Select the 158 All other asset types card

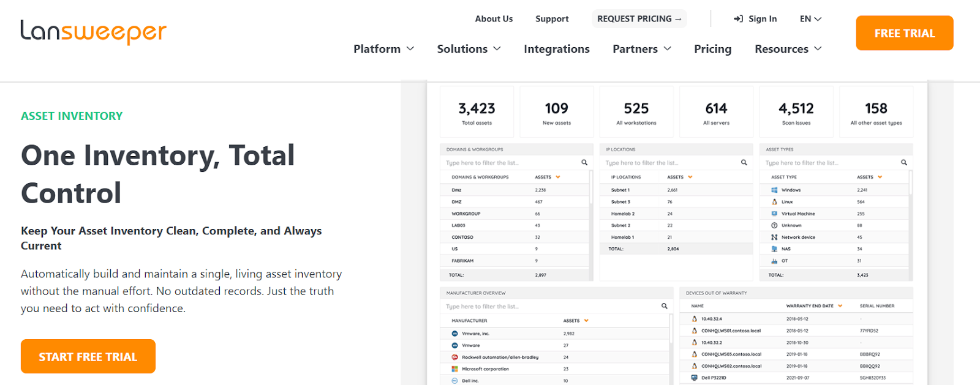click(876, 112)
